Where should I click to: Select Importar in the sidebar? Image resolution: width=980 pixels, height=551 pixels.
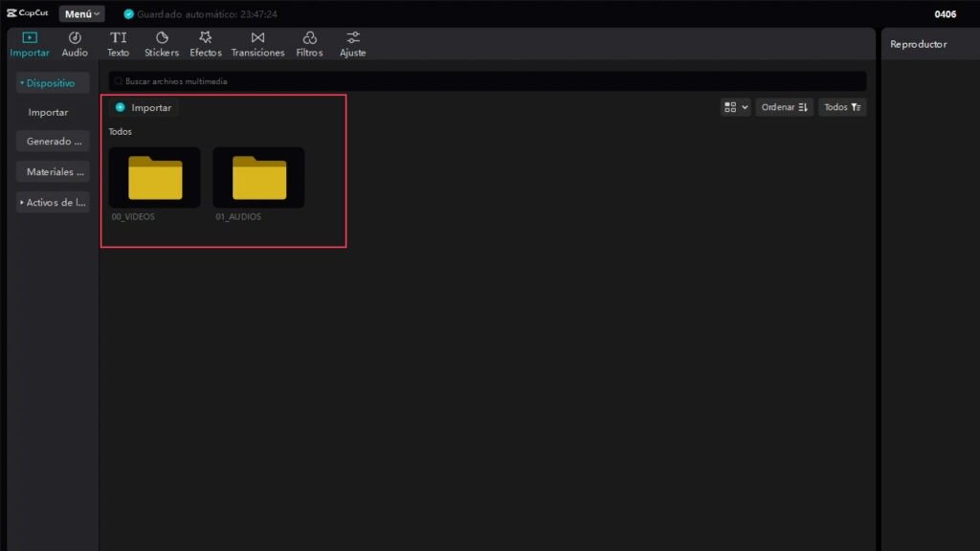[48, 113]
